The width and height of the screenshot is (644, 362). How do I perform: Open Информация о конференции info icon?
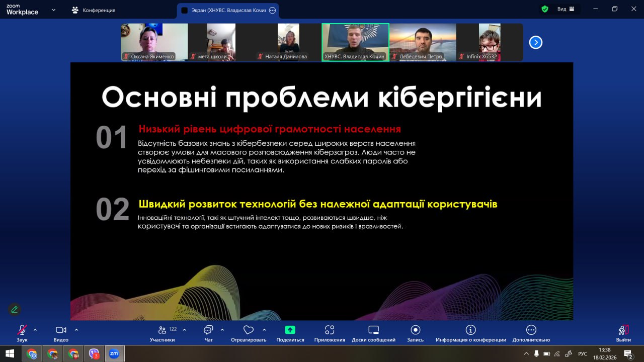point(470,330)
